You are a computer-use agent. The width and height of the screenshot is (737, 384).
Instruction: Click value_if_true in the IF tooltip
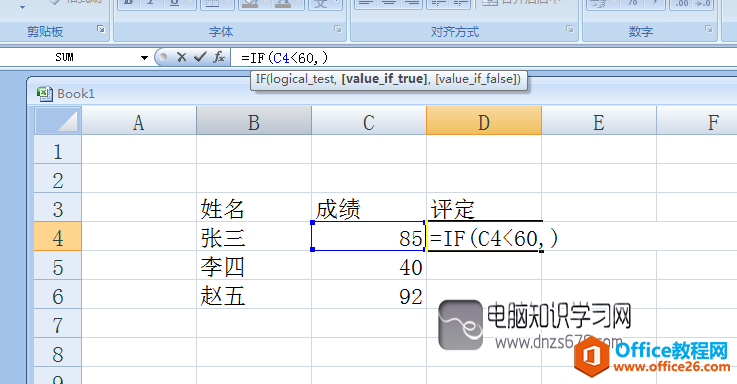[x=384, y=79]
